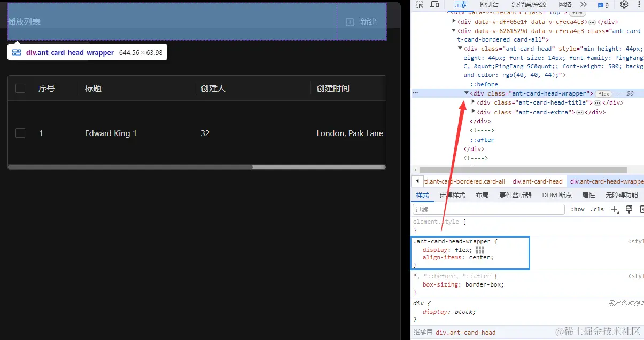The height and width of the screenshot is (340, 644).
Task: Select the 计算样式 subtab
Action: [x=452, y=195]
